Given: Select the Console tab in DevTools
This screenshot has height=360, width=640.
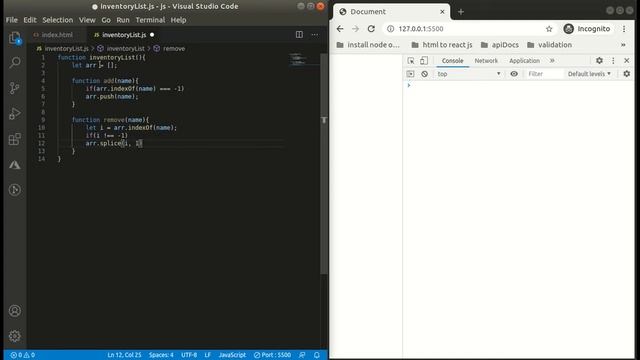Looking at the screenshot, I should click(452, 60).
